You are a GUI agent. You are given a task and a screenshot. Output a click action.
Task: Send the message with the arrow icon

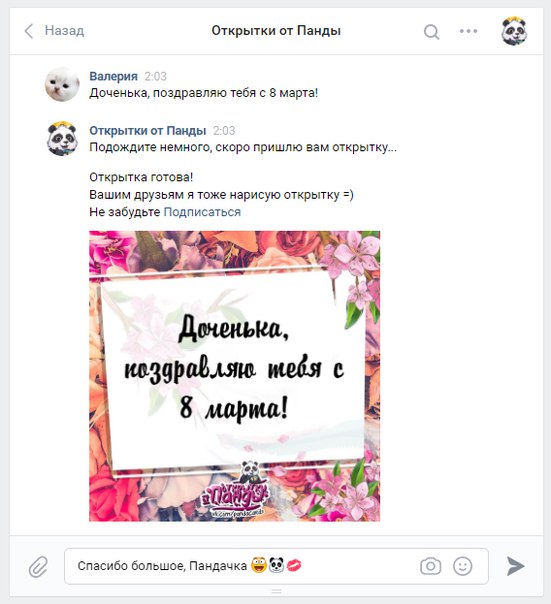[x=515, y=566]
